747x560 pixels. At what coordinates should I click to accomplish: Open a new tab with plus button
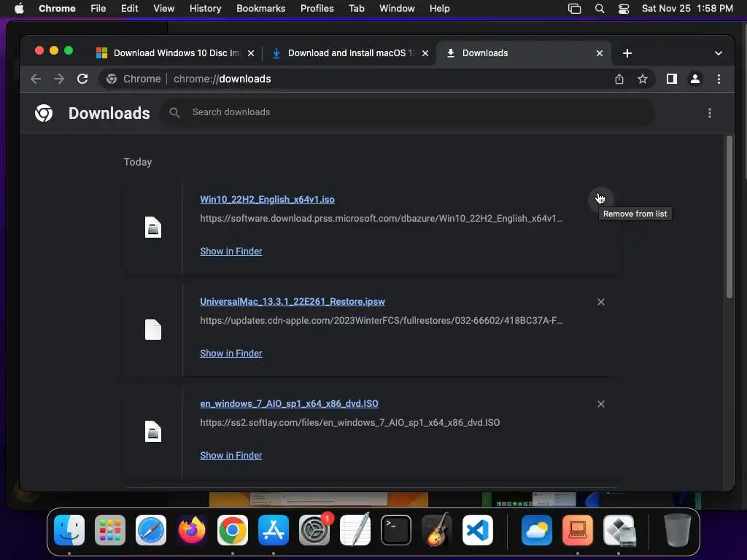[x=627, y=53]
